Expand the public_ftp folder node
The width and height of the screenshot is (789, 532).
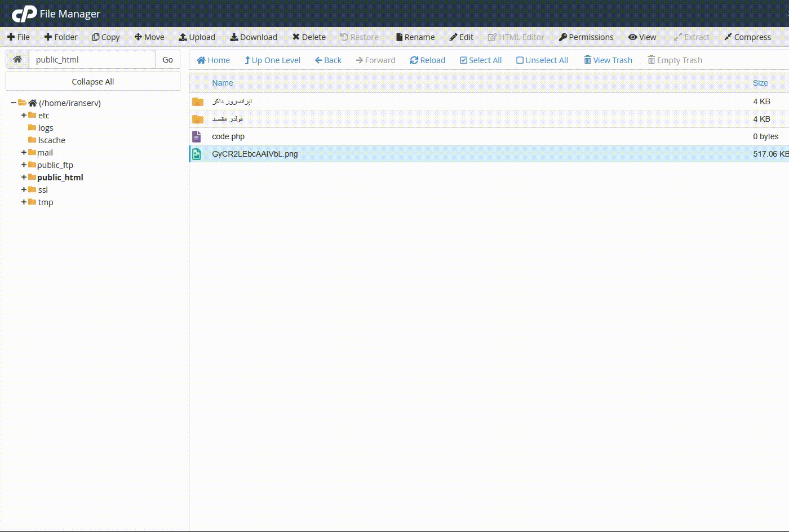pyautogui.click(x=24, y=165)
